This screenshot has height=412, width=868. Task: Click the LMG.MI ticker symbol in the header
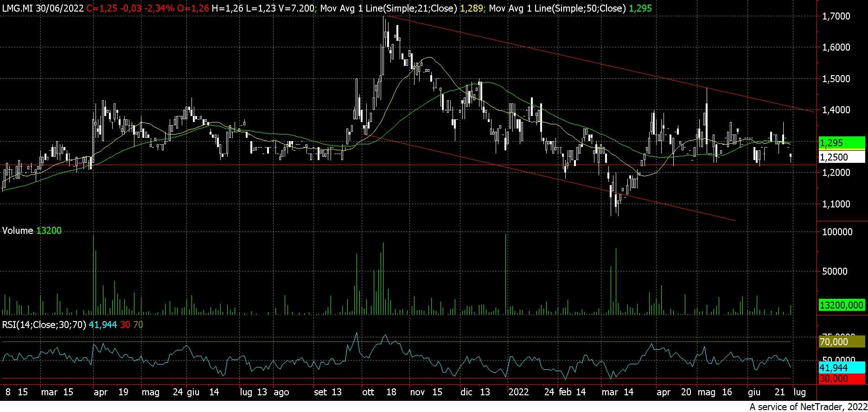[x=17, y=8]
